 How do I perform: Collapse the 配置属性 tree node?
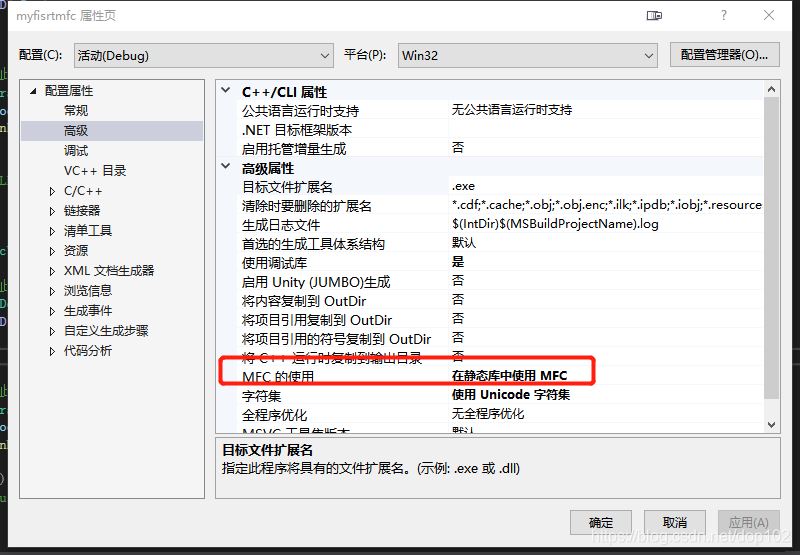point(34,91)
